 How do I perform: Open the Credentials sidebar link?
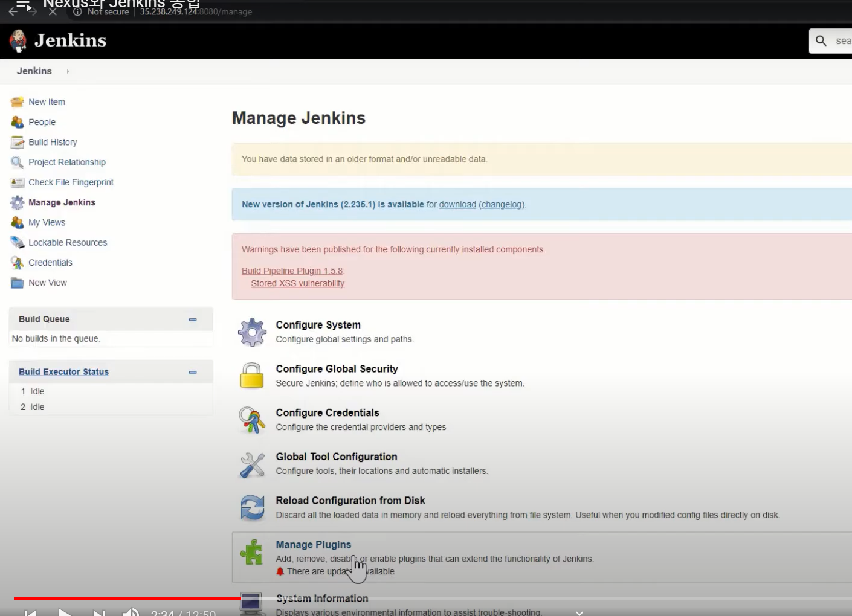pos(50,263)
